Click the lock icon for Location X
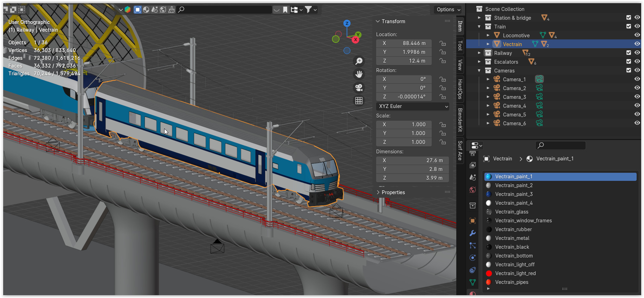 click(443, 43)
